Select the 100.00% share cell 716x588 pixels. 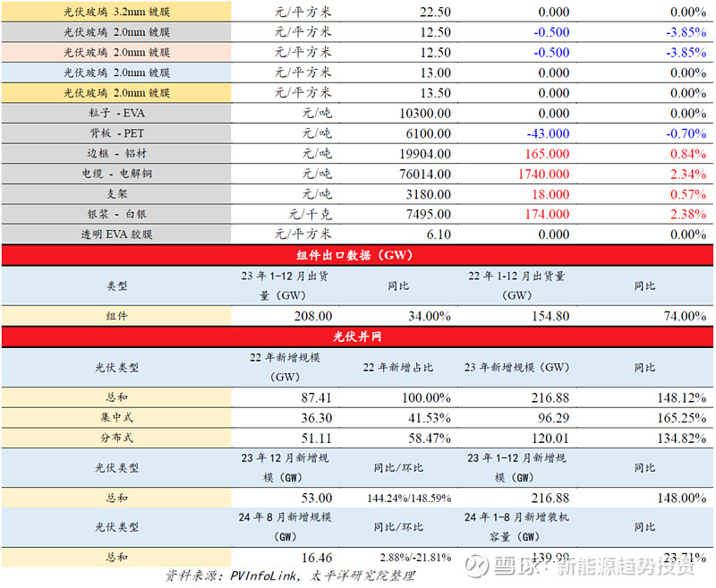tap(426, 397)
